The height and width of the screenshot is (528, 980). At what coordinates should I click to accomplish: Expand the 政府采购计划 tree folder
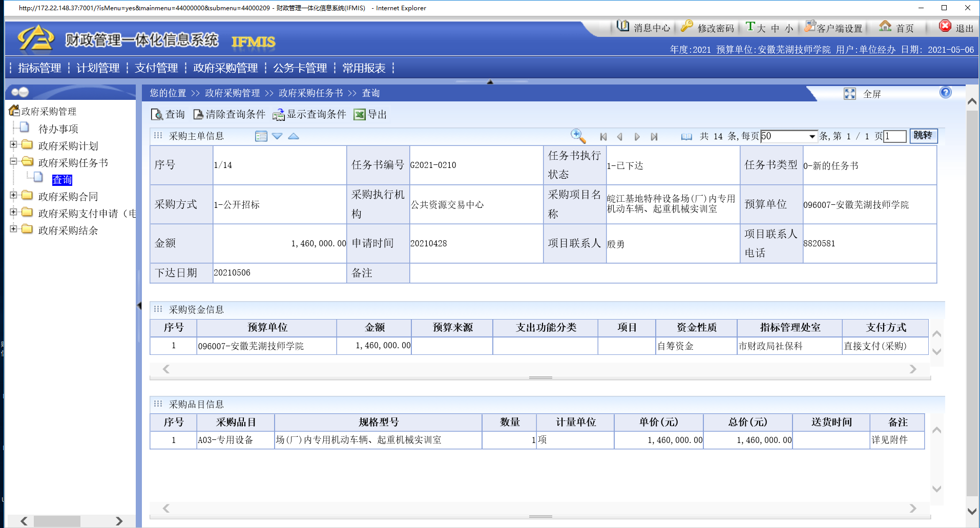click(x=14, y=145)
